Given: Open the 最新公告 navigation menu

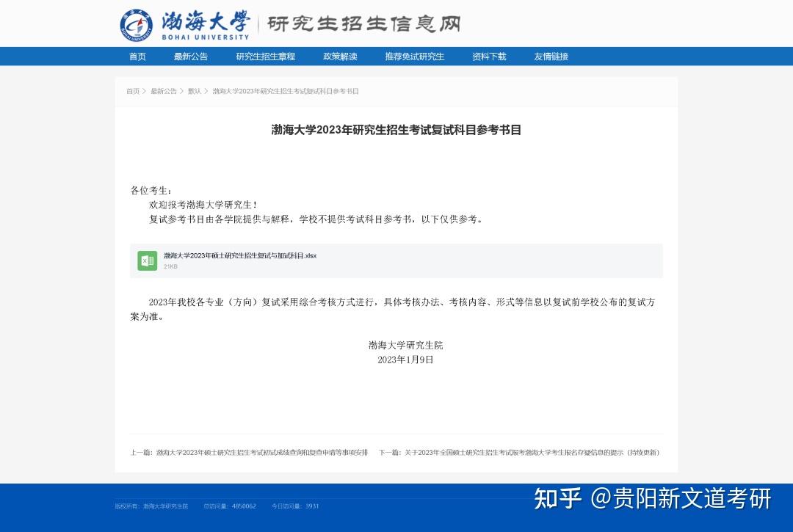Looking at the screenshot, I should point(191,56).
